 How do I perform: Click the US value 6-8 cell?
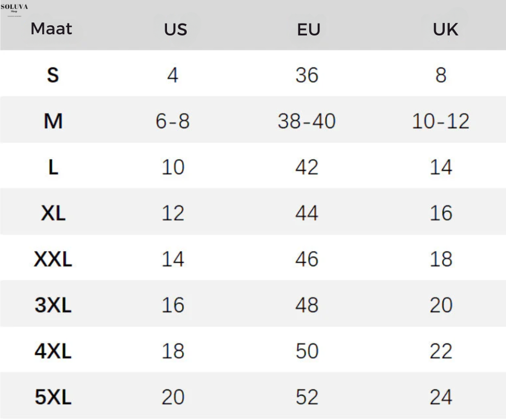(x=173, y=121)
